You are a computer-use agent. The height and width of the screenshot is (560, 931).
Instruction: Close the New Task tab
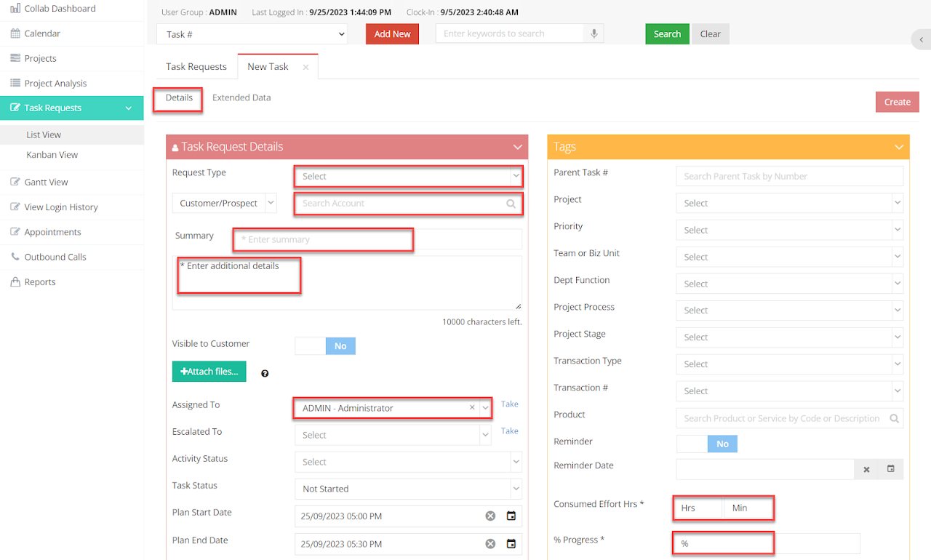(x=305, y=67)
